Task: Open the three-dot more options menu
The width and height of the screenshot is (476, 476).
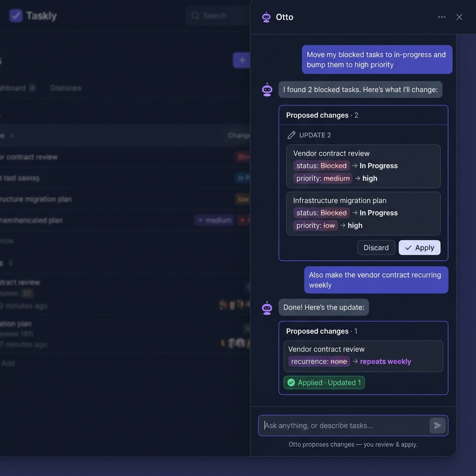Action: [x=442, y=17]
